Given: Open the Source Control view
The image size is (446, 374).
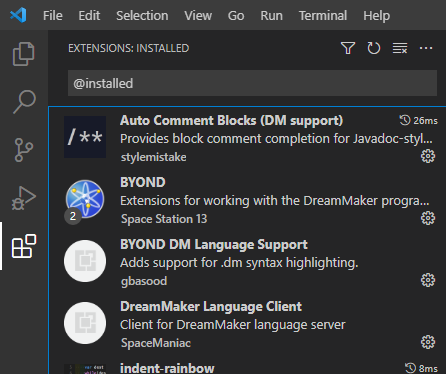Looking at the screenshot, I should 24,150.
